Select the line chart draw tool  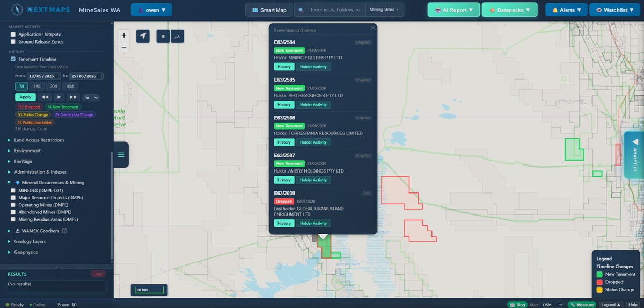[178, 36]
